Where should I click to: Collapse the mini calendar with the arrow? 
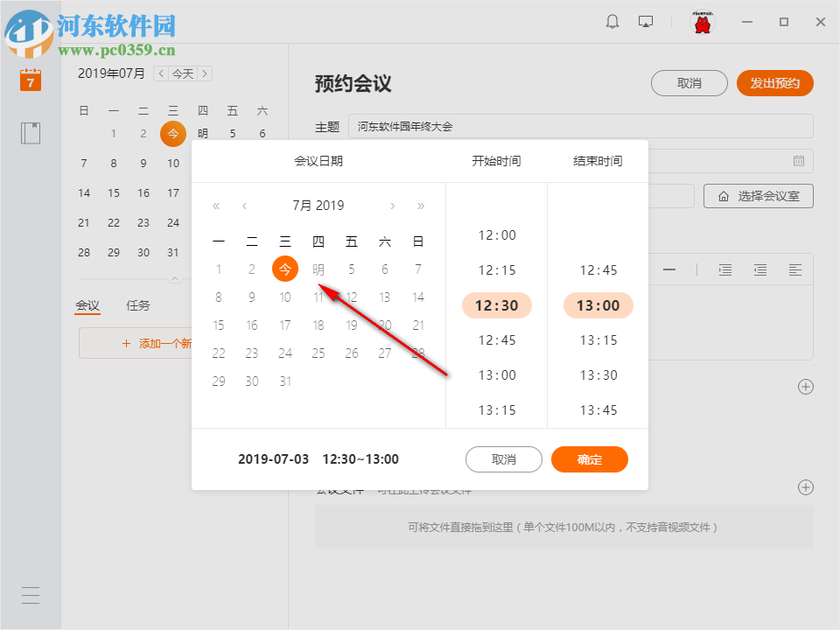[175, 277]
